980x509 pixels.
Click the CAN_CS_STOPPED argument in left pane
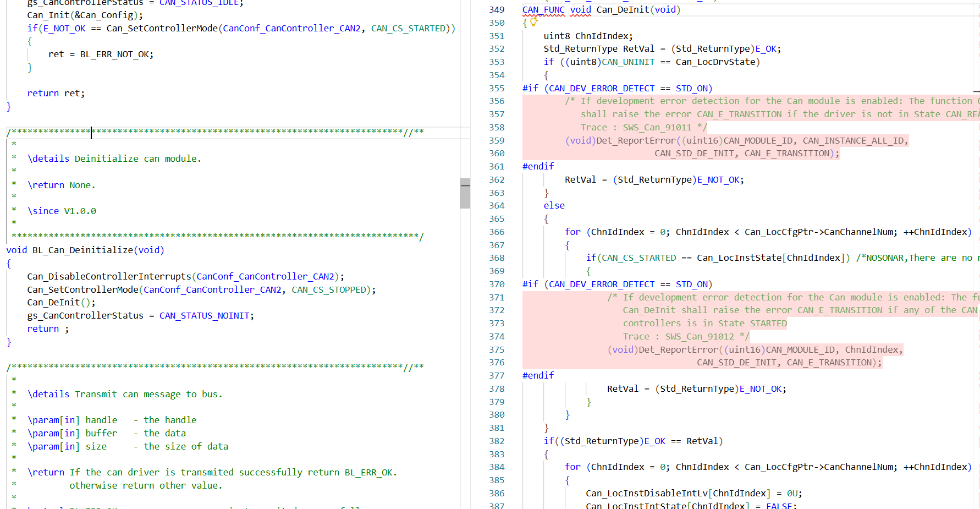click(328, 289)
